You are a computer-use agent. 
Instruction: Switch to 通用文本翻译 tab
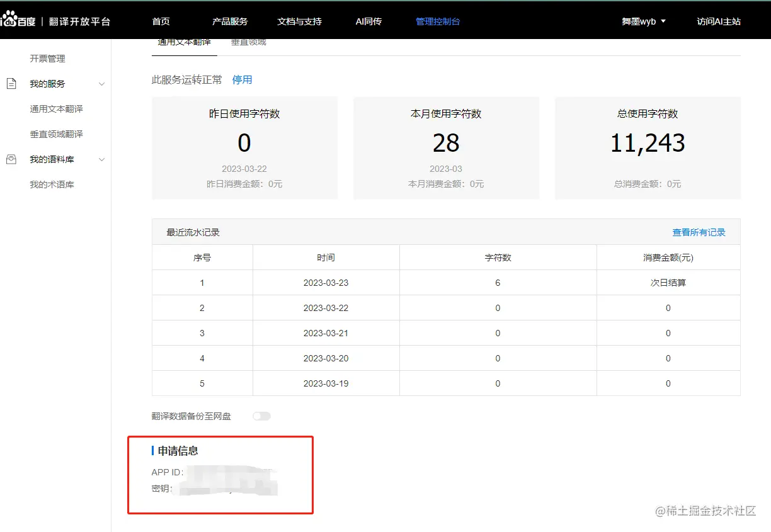click(x=184, y=43)
